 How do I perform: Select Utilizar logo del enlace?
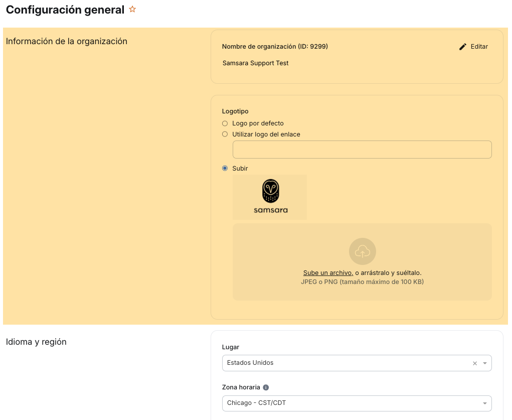[x=225, y=134]
